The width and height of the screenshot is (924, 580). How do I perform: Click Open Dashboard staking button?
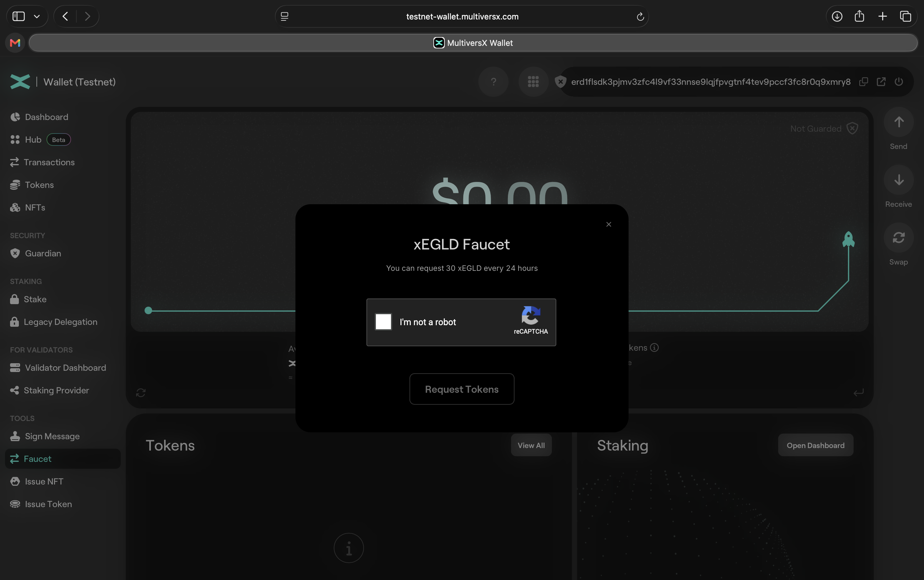[x=815, y=445]
